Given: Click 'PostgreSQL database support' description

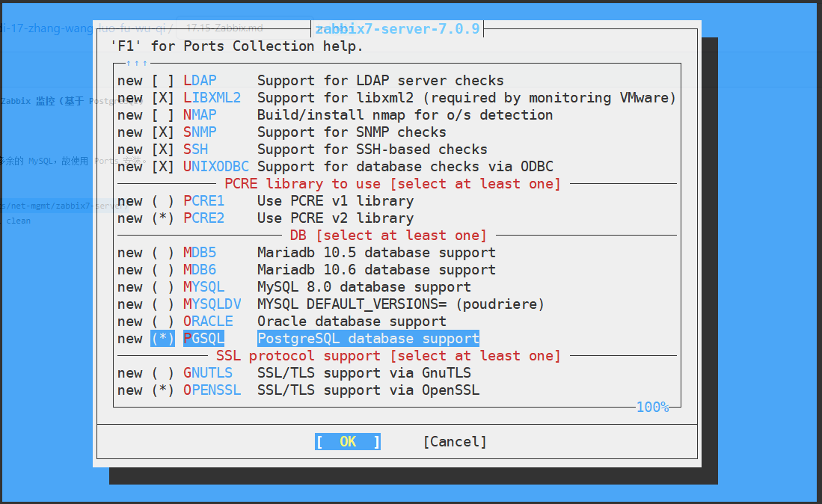Looking at the screenshot, I should click(x=368, y=339).
